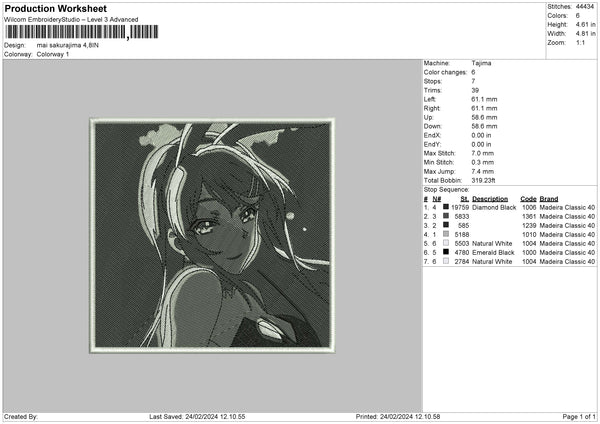Click the Max Stitch value '7.0 mm'
This screenshot has width=600, height=424.
pyautogui.click(x=482, y=153)
